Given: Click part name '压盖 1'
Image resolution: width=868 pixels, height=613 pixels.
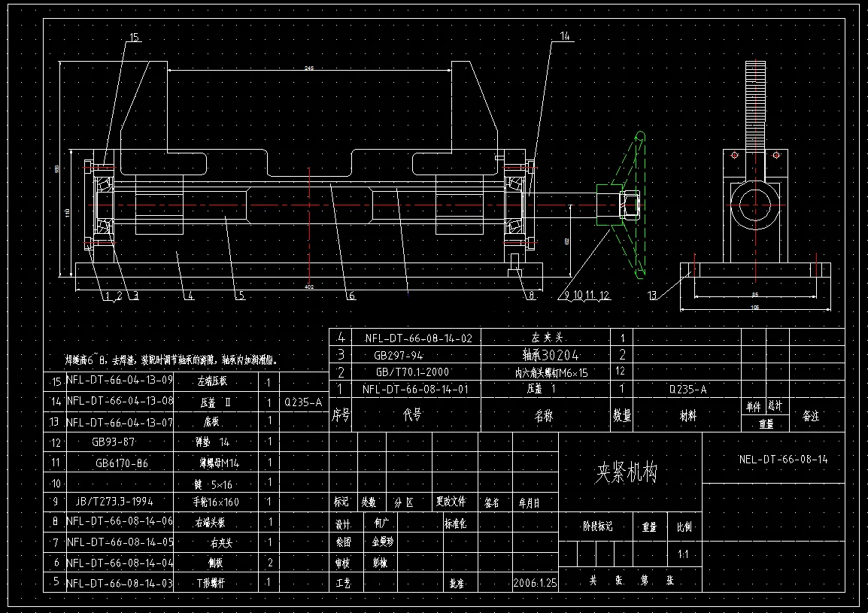Looking at the screenshot, I should (541, 389).
